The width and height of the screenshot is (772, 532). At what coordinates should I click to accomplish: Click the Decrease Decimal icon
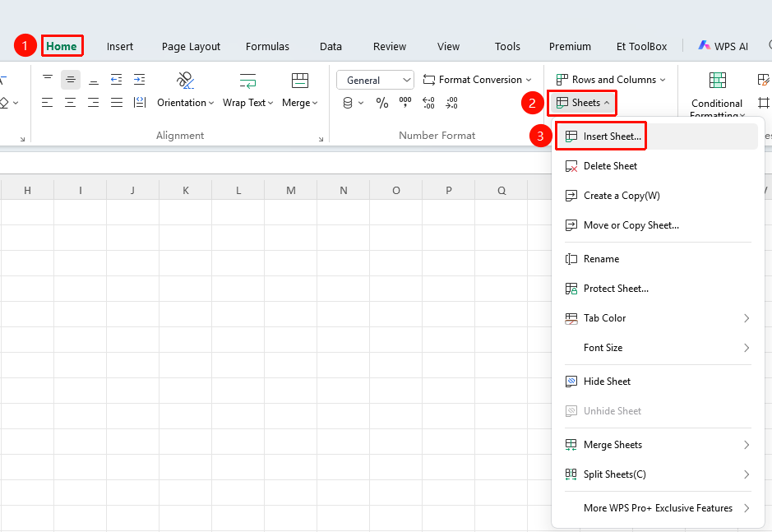451,103
